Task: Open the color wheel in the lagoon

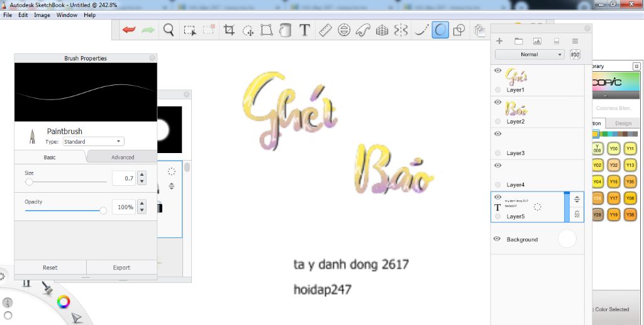Action: [64, 302]
